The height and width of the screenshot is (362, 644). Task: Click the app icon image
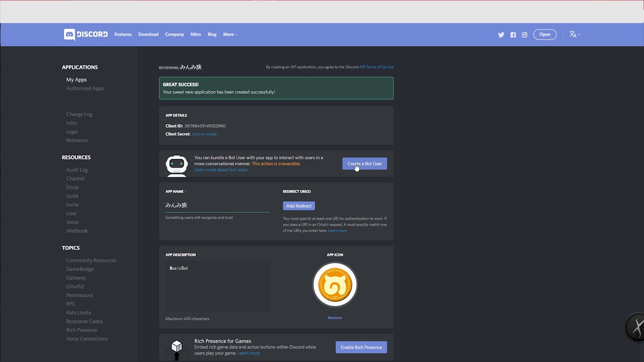click(x=335, y=285)
